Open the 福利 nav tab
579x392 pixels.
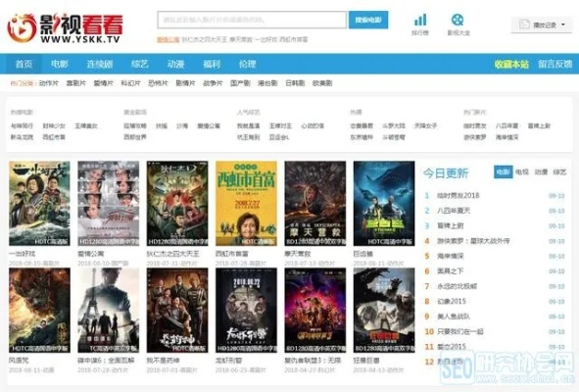click(212, 64)
